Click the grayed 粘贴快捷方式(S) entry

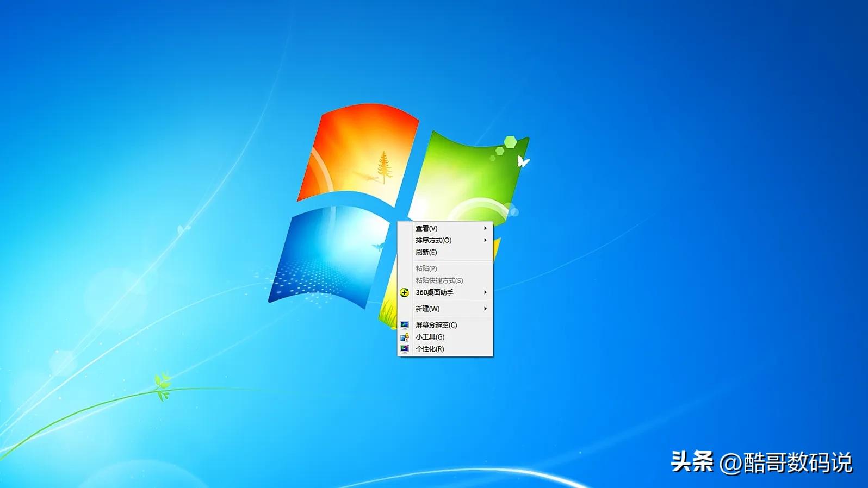click(x=445, y=280)
